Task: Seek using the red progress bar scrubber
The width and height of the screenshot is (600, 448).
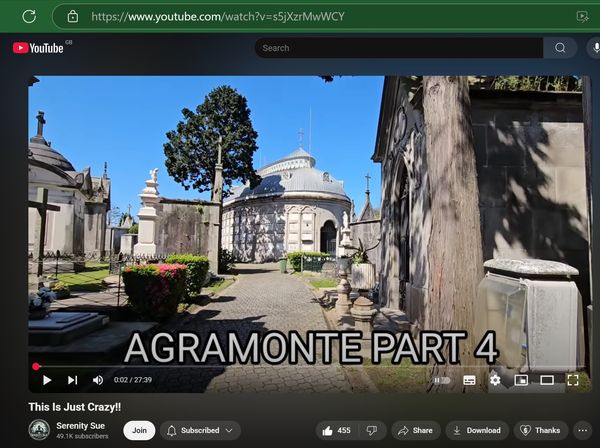Action: pos(36,367)
